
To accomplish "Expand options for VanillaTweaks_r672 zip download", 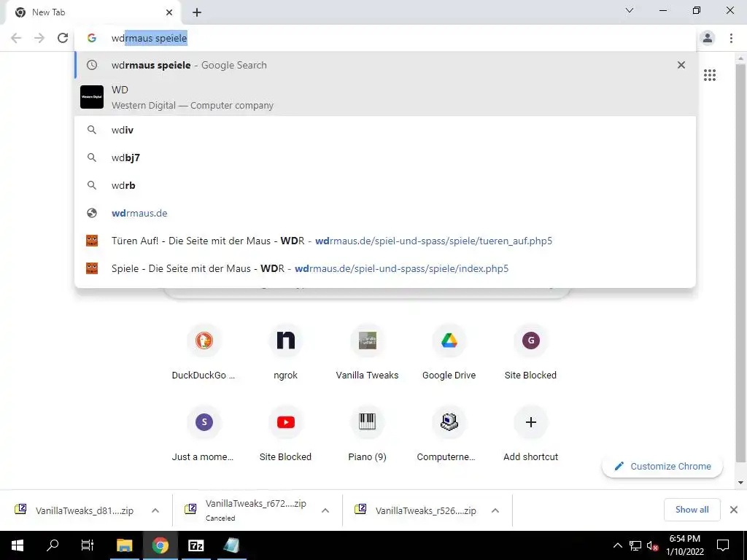I will [x=325, y=510].
